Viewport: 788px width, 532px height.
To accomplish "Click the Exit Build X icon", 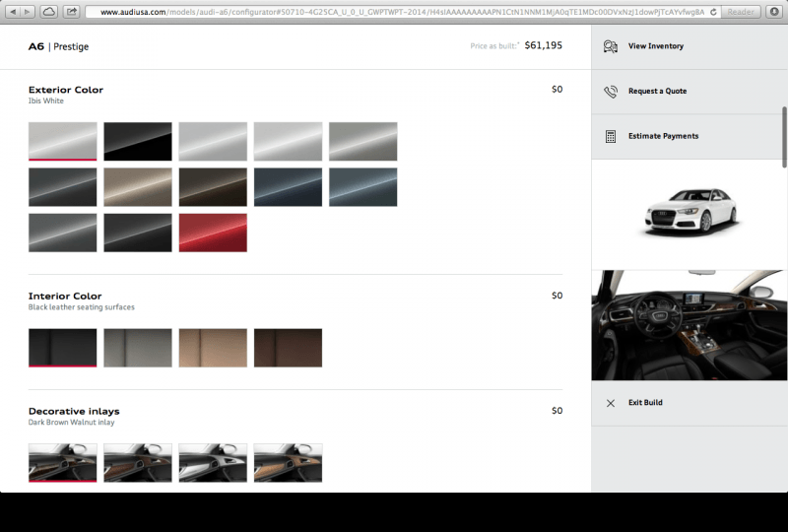I will click(611, 403).
